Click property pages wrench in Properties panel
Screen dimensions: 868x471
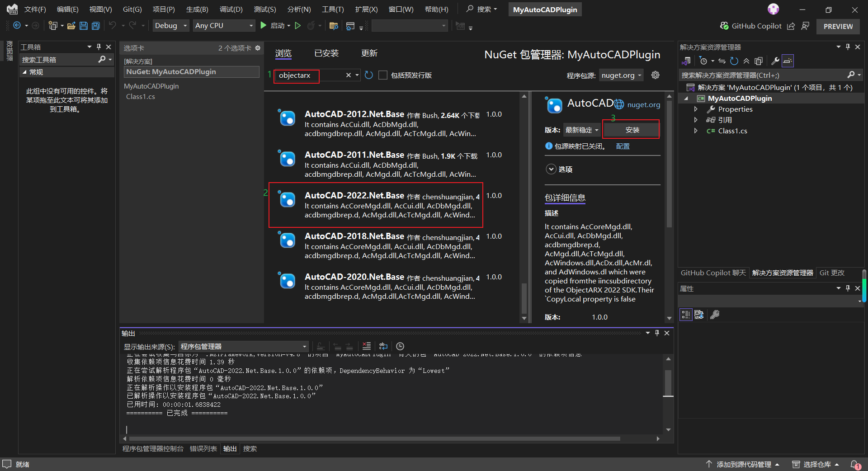[715, 315]
